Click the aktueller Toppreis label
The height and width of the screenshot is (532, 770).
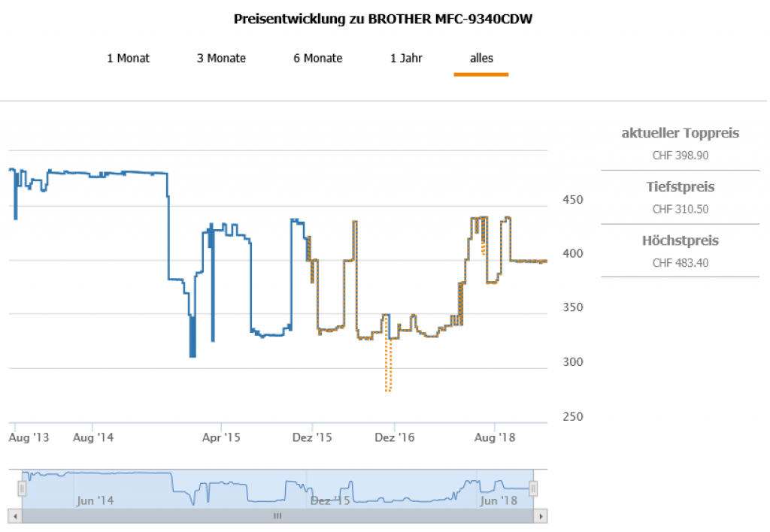tap(680, 133)
